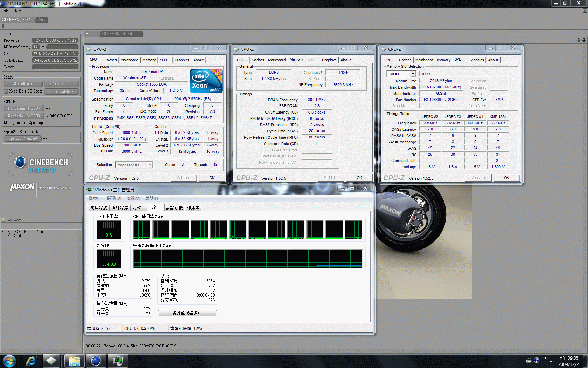Switch to 使用者 tab in Task Manager
The width and height of the screenshot is (588, 368).
(x=193, y=208)
